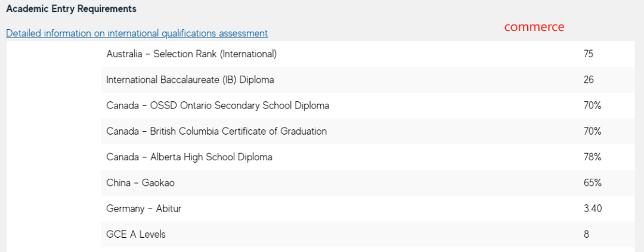644x252 pixels.
Task: Click the Germany Abitur row
Action: coord(367,209)
